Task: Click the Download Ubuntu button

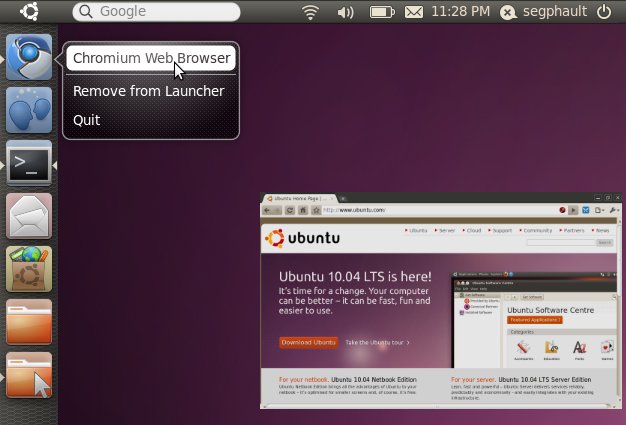Action: (x=309, y=342)
